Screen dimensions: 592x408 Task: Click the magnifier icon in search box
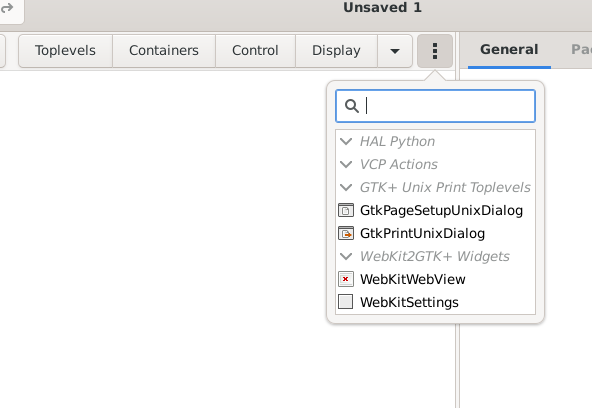pyautogui.click(x=352, y=106)
